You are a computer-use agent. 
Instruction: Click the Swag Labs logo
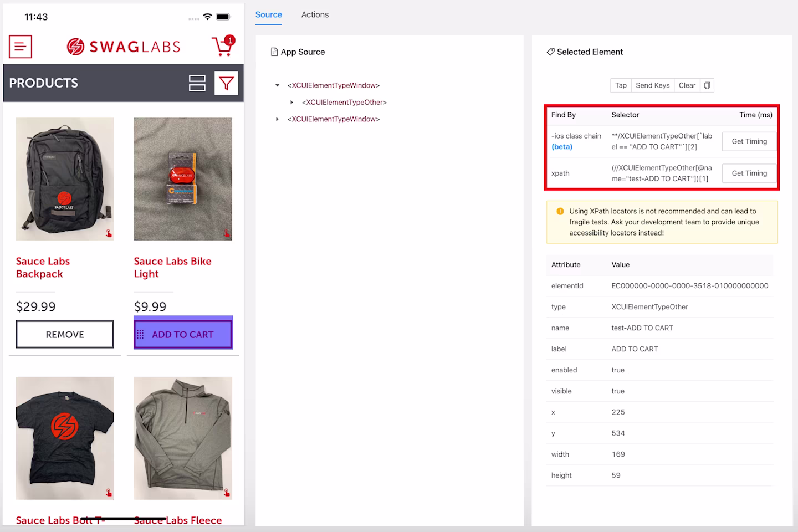[124, 47]
